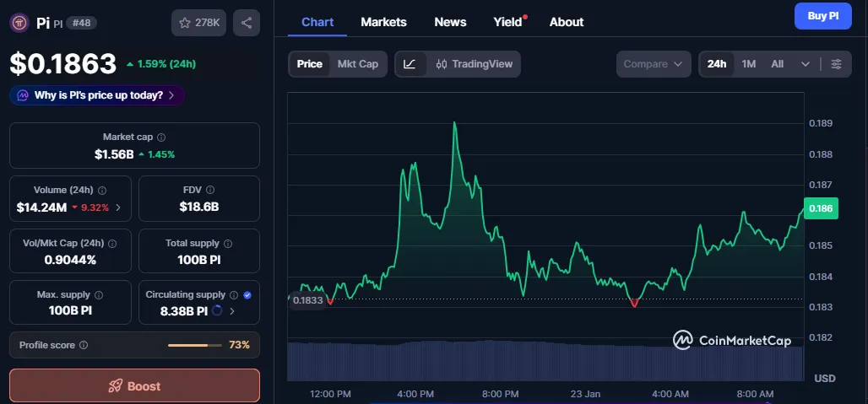Click the Pi coin logo icon
Viewport: 868px width, 404px height.
[20, 23]
